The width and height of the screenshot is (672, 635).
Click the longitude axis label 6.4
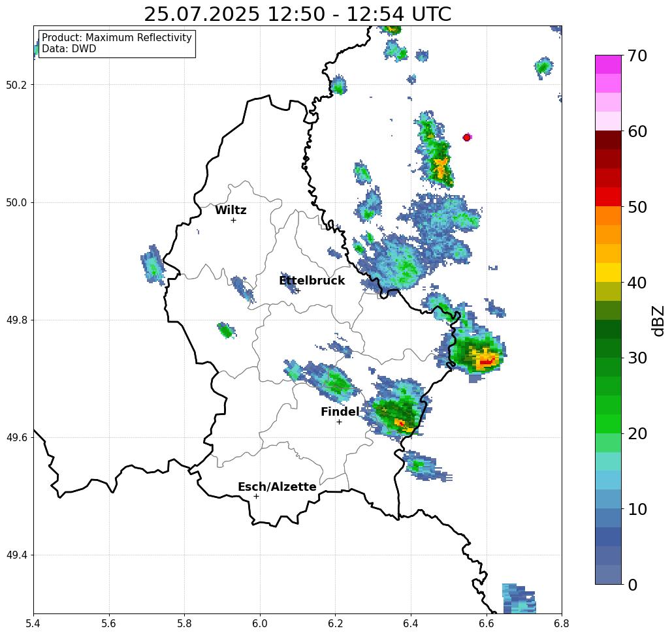(411, 623)
